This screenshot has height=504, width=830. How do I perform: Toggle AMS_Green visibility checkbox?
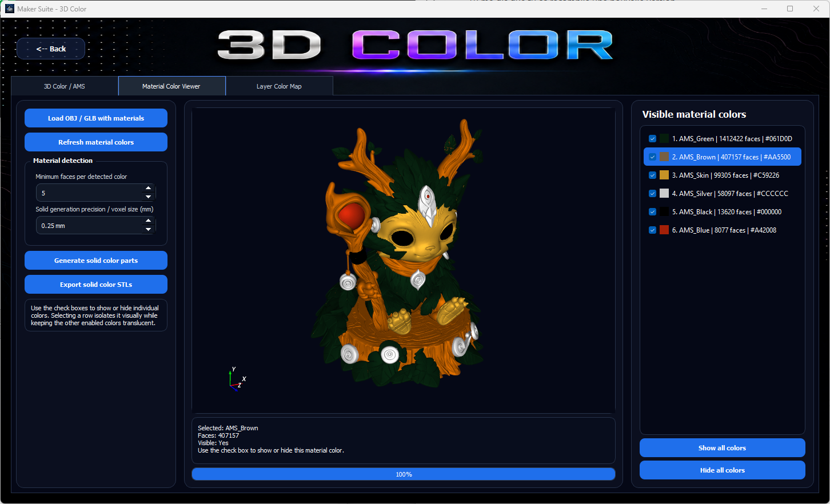pyautogui.click(x=652, y=139)
